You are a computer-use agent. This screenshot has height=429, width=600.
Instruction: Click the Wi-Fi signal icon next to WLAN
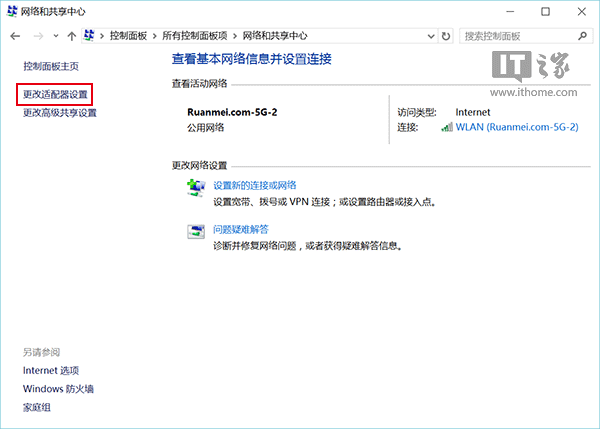coord(446,128)
